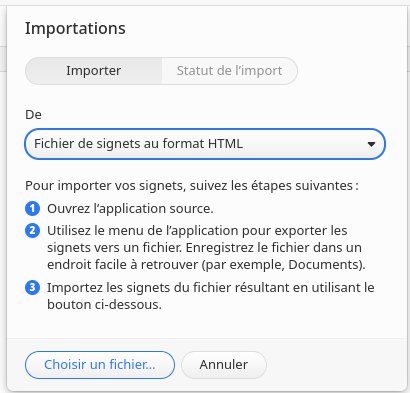Click the 'De' label above the dropdown
410x393 pixels.
[33, 115]
